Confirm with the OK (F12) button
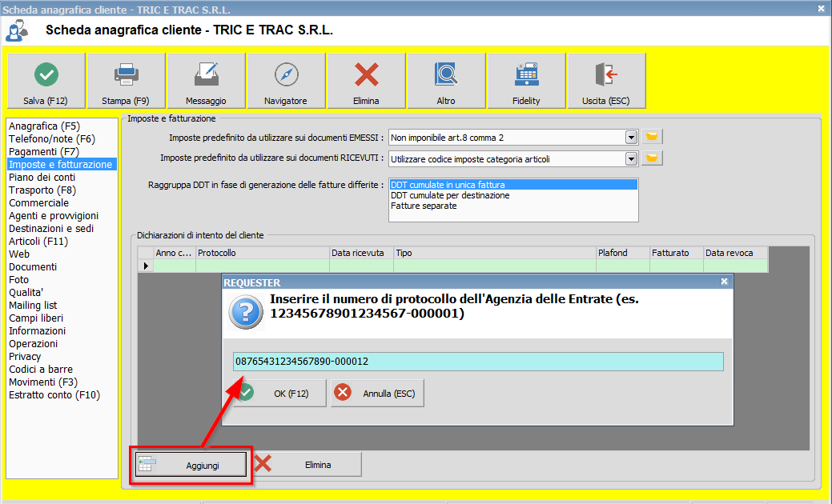Image resolution: width=832 pixels, height=504 pixels. coord(279,393)
